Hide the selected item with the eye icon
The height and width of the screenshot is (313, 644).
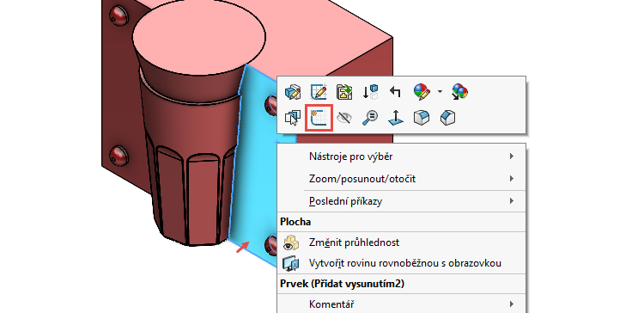coord(344,119)
